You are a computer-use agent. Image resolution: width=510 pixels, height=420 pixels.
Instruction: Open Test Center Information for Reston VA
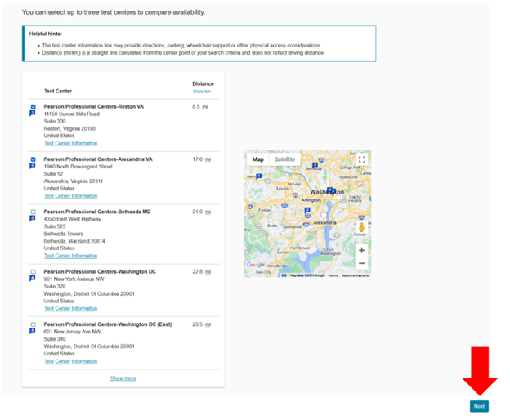(71, 143)
